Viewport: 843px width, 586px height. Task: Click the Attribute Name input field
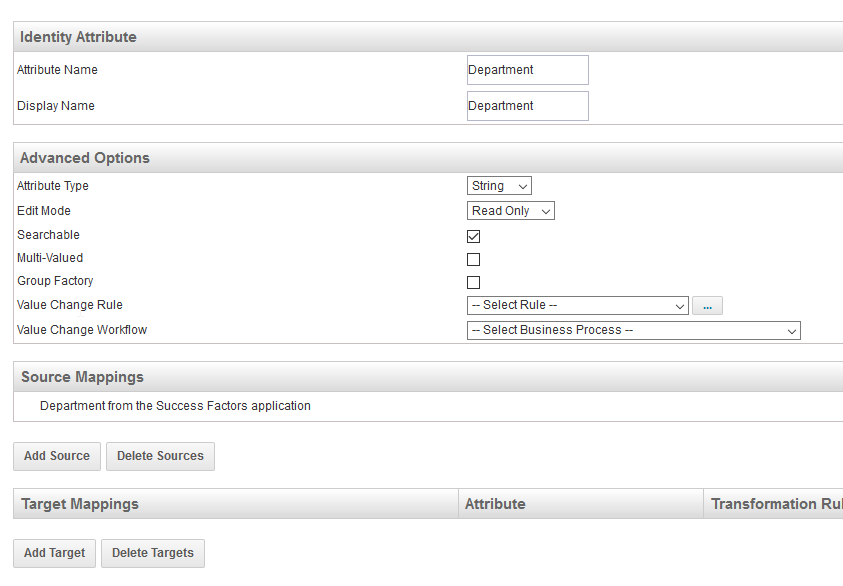[x=527, y=70]
